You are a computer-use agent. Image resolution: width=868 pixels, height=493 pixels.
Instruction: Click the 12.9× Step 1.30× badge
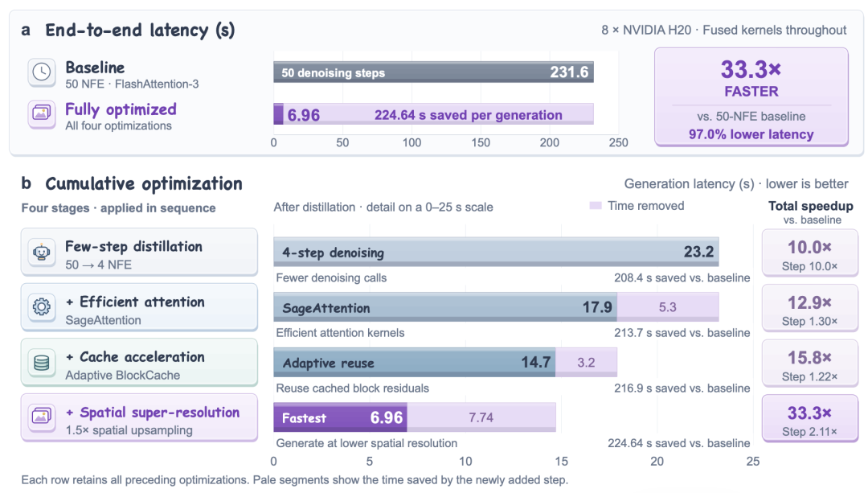tap(810, 308)
